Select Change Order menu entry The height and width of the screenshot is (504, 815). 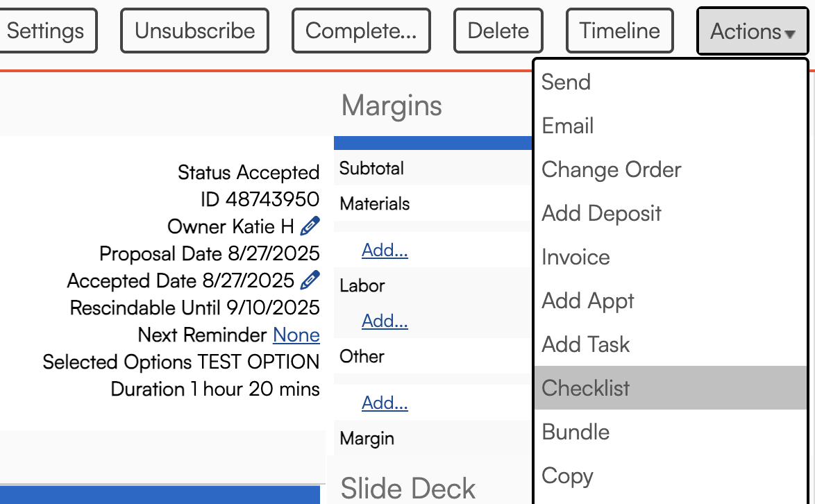point(612,169)
